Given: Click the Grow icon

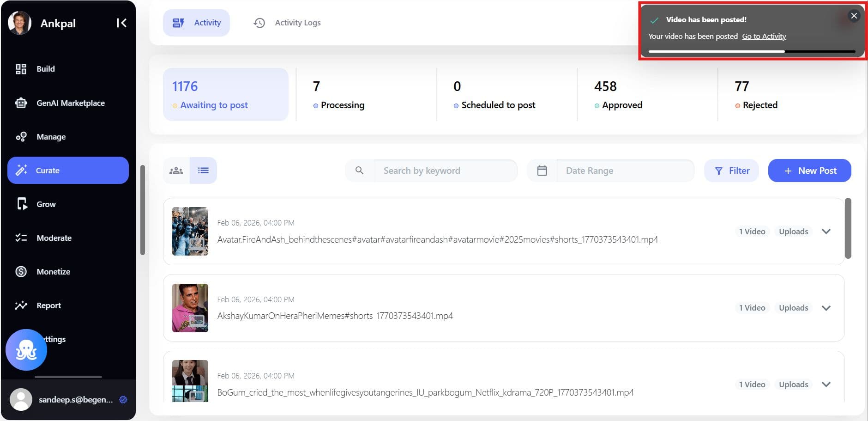Looking at the screenshot, I should click(22, 204).
